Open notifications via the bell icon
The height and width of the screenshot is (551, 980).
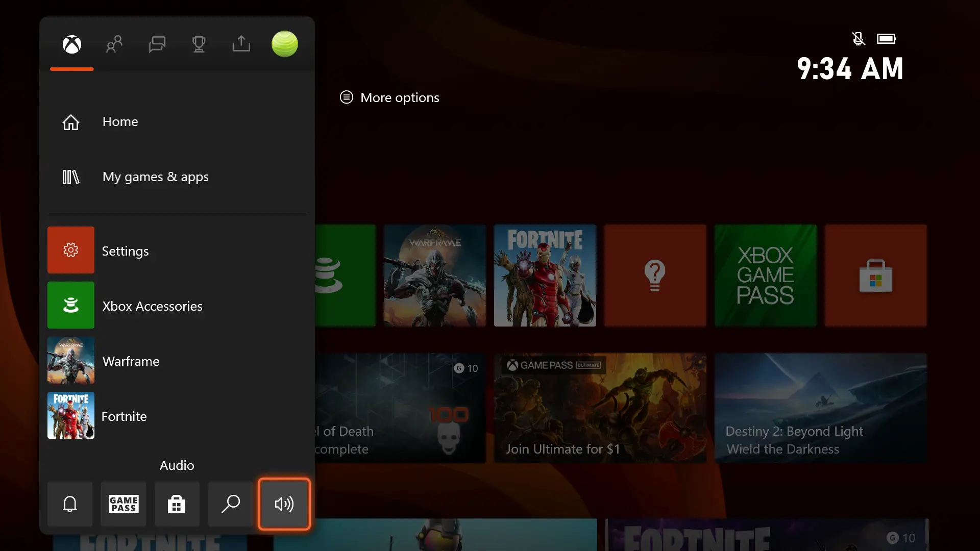coord(69,504)
